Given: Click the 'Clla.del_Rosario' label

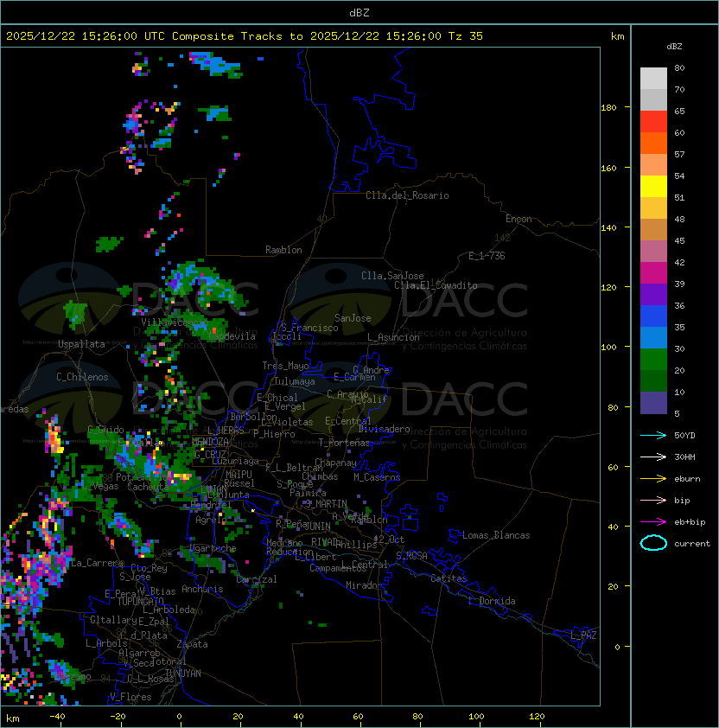Looking at the screenshot, I should point(407,195).
